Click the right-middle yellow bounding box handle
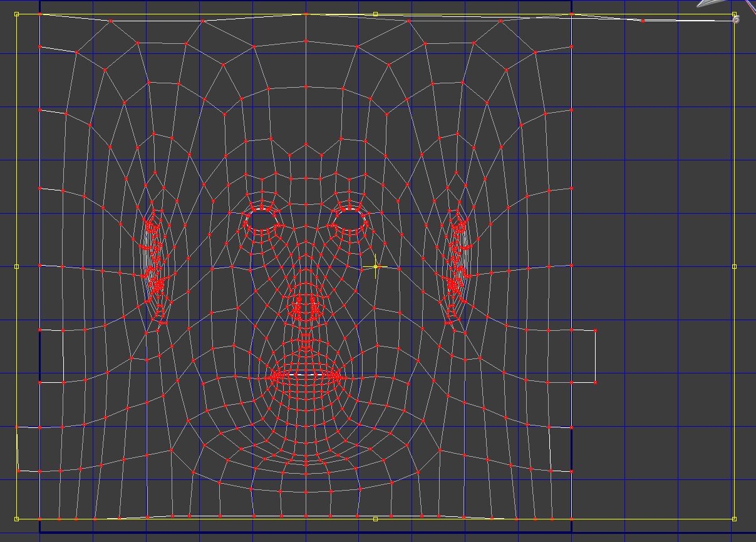Viewport: 756px width, 542px height. point(734,266)
